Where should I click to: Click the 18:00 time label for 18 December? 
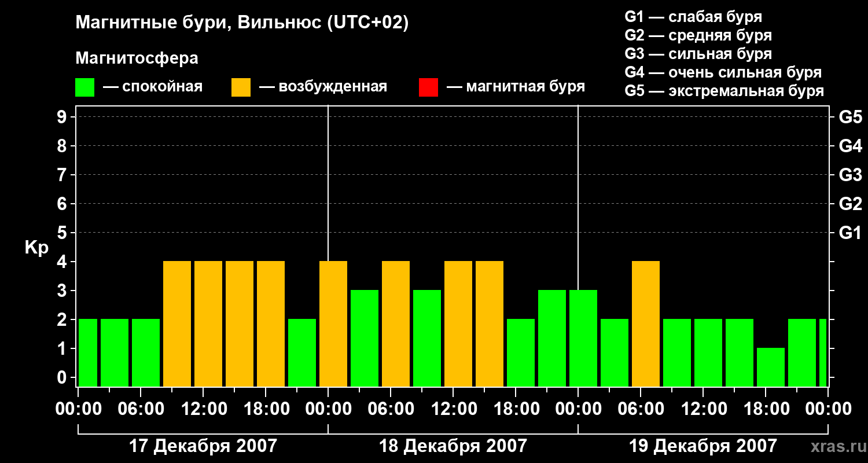click(x=516, y=409)
